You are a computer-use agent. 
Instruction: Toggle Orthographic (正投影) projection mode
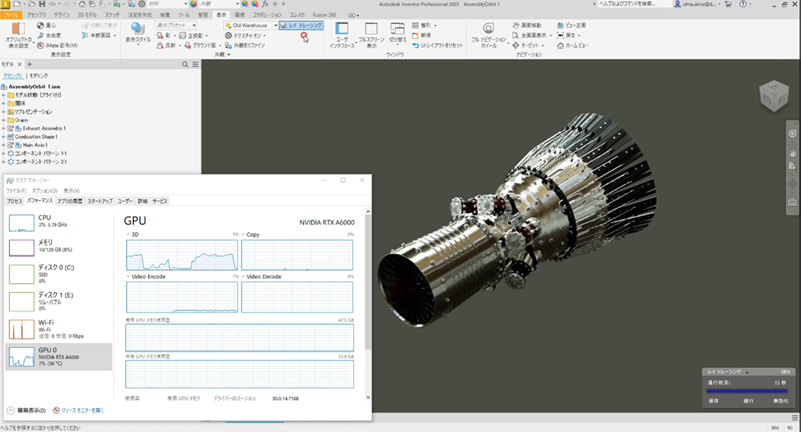click(192, 35)
